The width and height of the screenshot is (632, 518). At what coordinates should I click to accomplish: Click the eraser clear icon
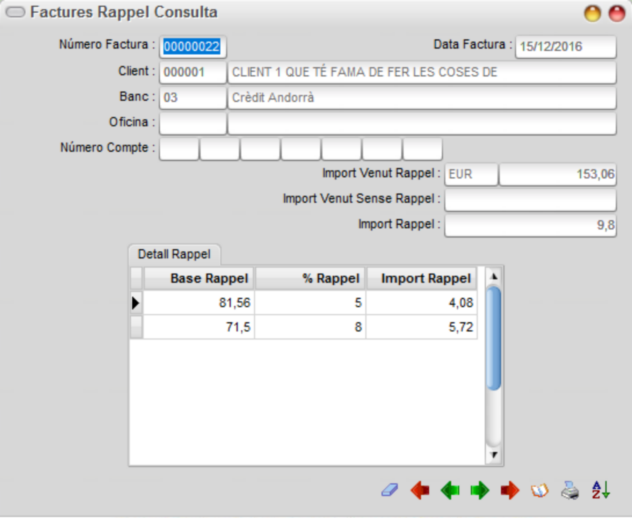[x=389, y=490]
